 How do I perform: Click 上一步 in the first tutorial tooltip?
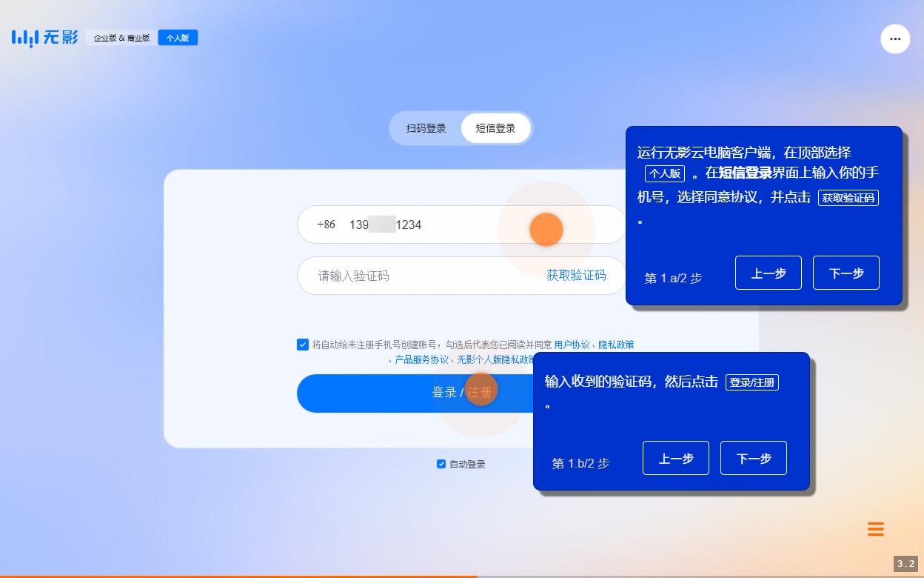pos(768,273)
